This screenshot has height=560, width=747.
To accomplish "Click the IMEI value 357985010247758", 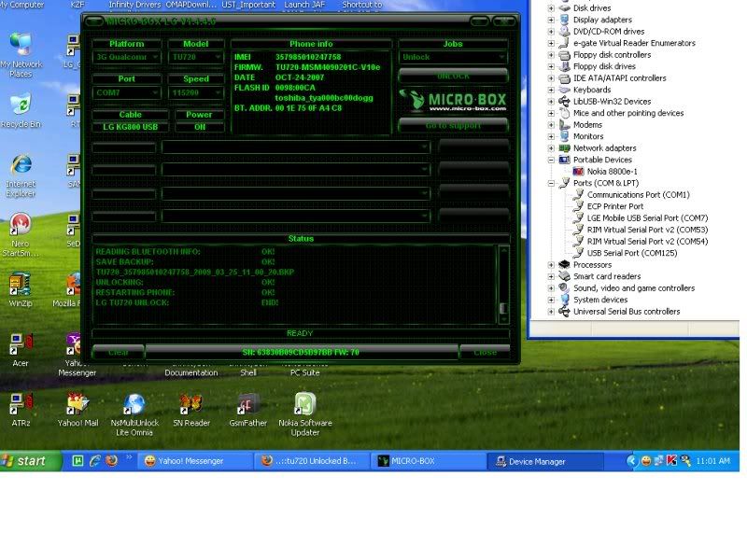I will (308, 57).
